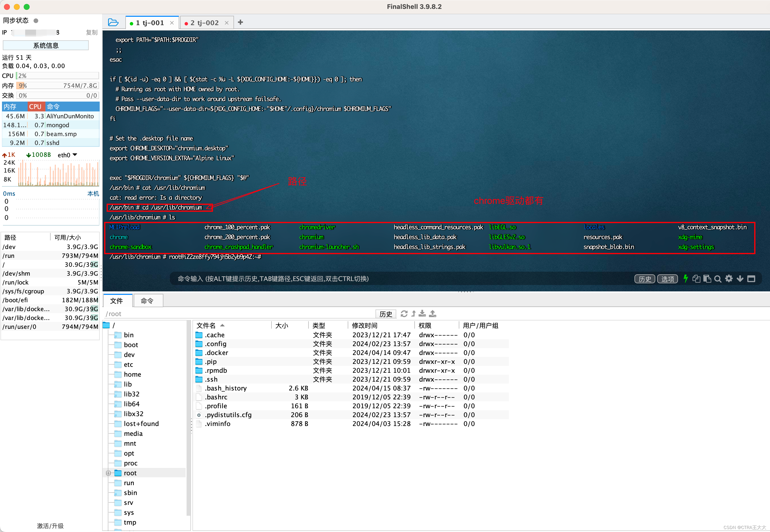Open settings via the gear icon
This screenshot has height=532, width=770.
[x=729, y=279]
